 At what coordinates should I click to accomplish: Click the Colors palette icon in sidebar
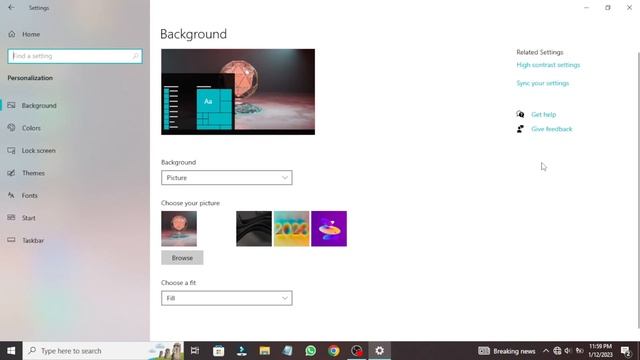(x=11, y=128)
